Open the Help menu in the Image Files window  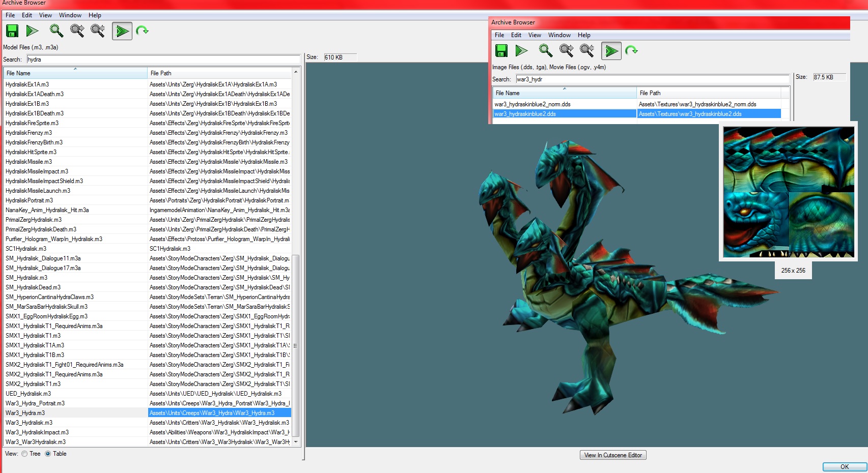tap(584, 35)
